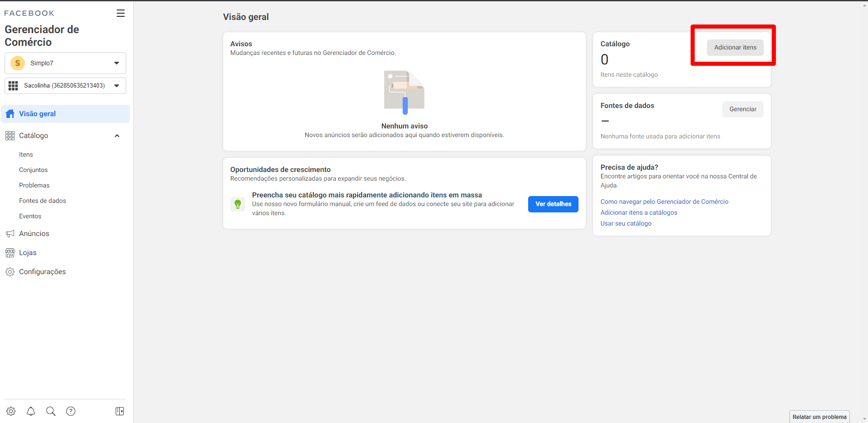Click the Precisa de ajuda? heading
868x423 pixels.
(x=629, y=167)
